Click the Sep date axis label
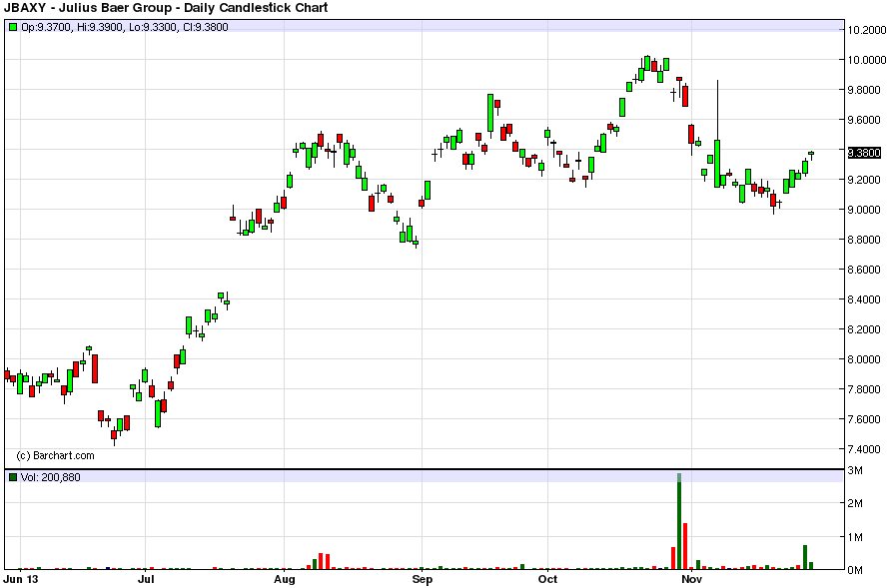The height and width of the screenshot is (588, 891). tap(423, 579)
